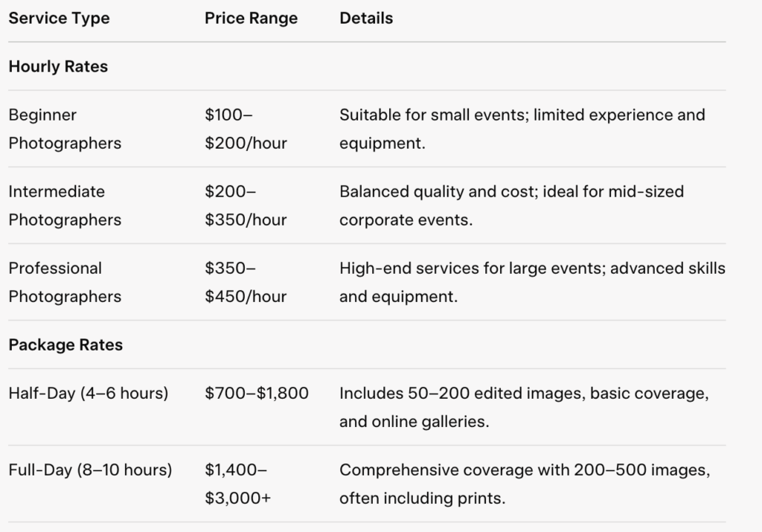Click the $1,400–$3,000+ price cell

pyautogui.click(x=237, y=484)
